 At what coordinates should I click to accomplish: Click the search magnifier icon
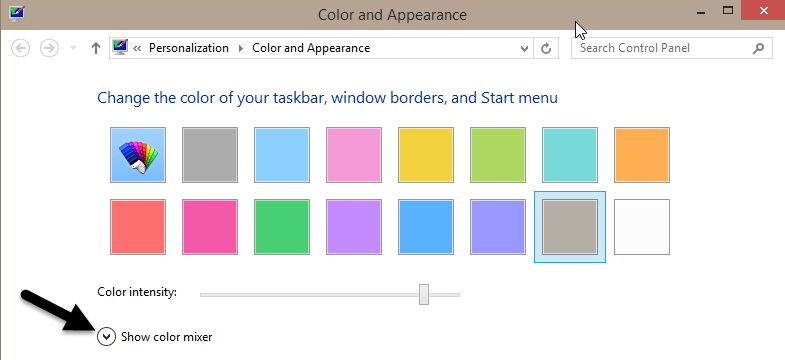(x=758, y=49)
